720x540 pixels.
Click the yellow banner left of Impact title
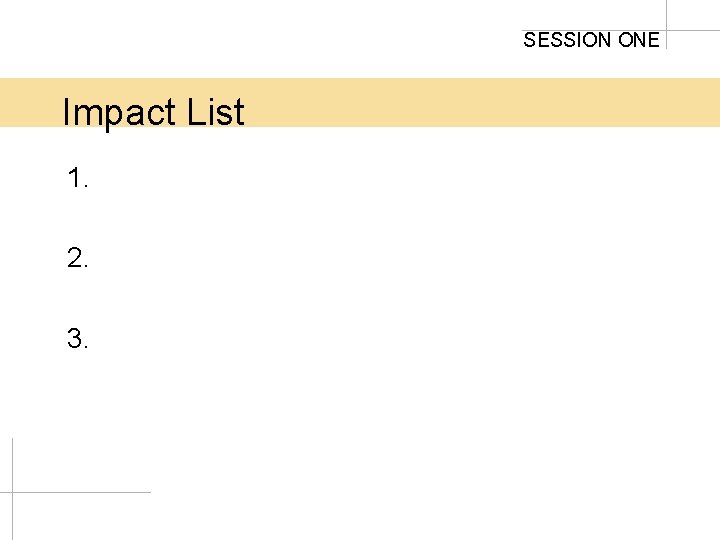tap(30, 102)
